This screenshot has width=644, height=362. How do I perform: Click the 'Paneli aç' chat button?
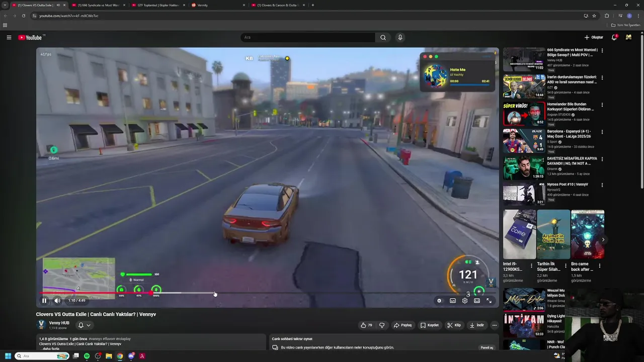pos(487,347)
